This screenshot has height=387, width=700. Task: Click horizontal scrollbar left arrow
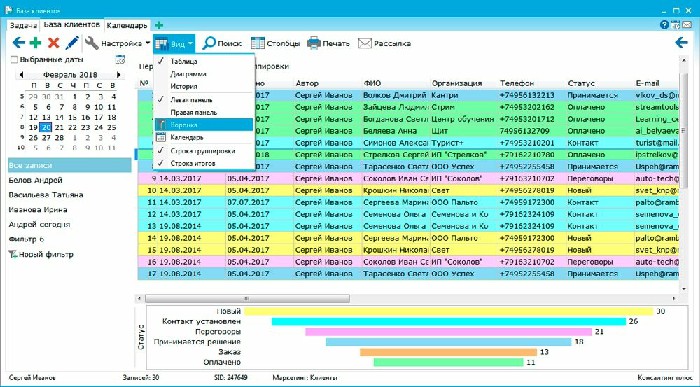pyautogui.click(x=140, y=298)
